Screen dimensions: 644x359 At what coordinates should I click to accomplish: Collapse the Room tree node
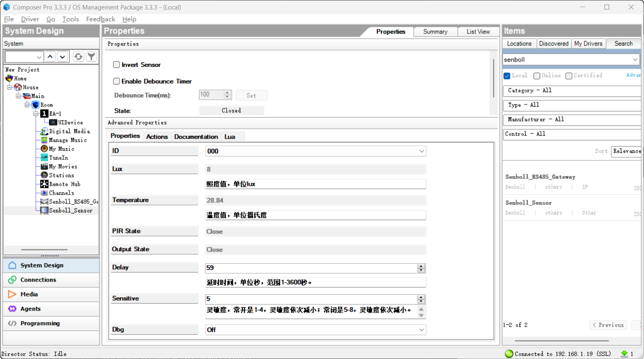pyautogui.click(x=27, y=105)
